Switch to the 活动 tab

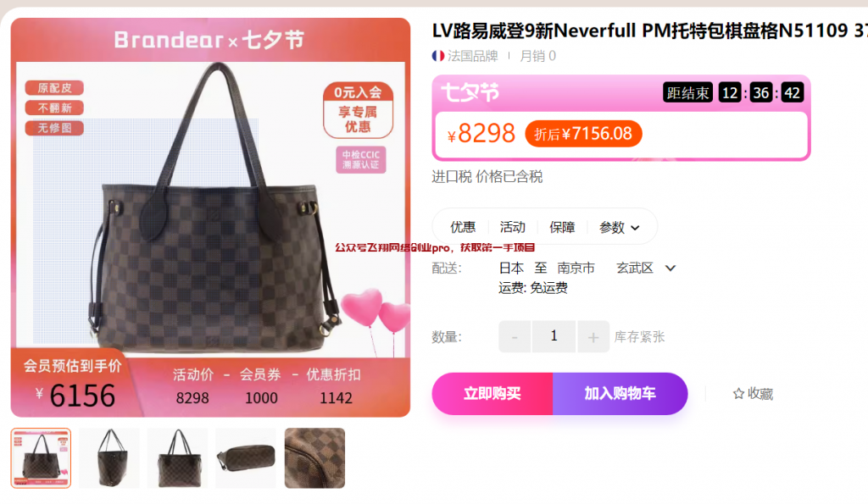(513, 227)
